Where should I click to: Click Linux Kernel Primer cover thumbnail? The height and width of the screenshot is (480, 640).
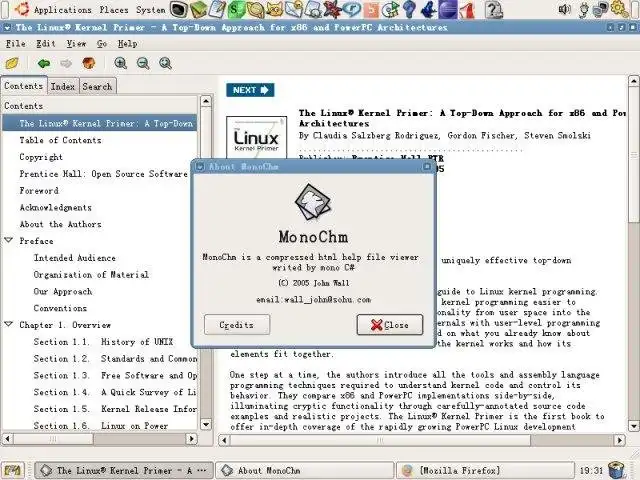(x=256, y=138)
